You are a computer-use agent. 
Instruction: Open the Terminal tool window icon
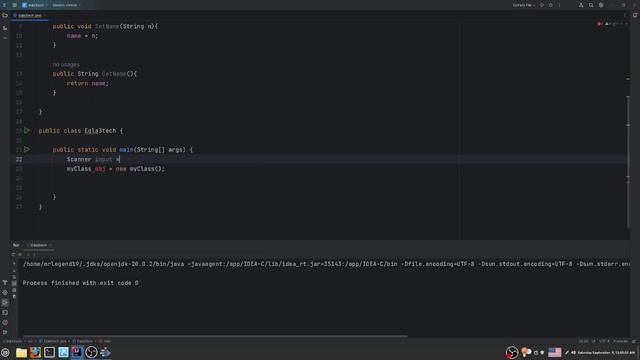click(x=5, y=313)
